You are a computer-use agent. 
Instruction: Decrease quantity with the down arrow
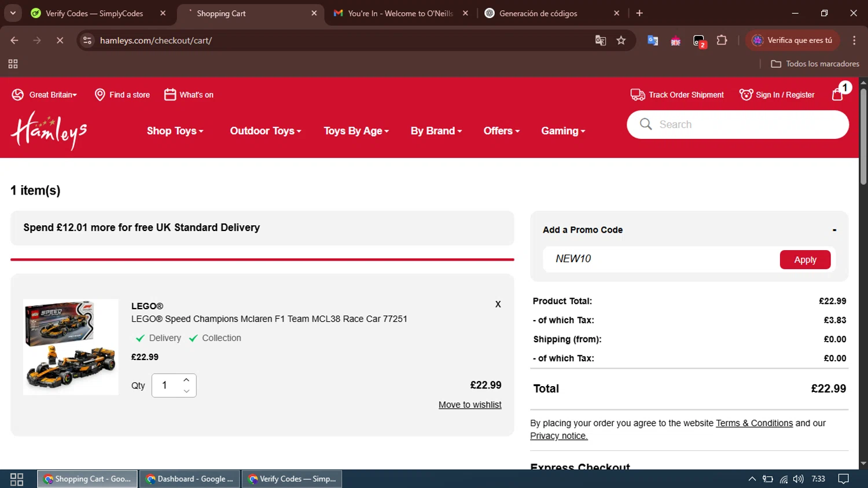point(186,391)
